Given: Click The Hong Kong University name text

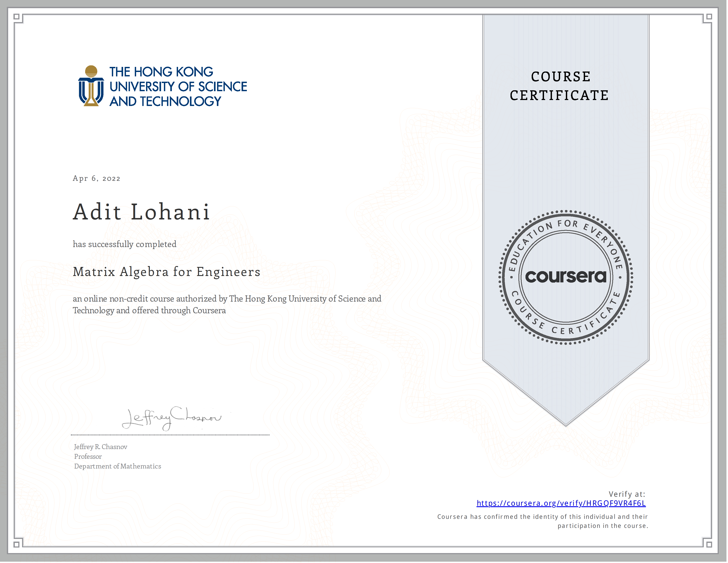Looking at the screenshot, I should click(x=178, y=87).
